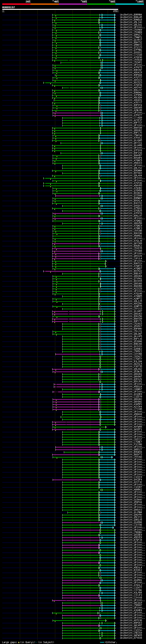The image size is (146, 644).
Task: Open the UniRef100_A5LI40 hit
Action: pos(131,22)
